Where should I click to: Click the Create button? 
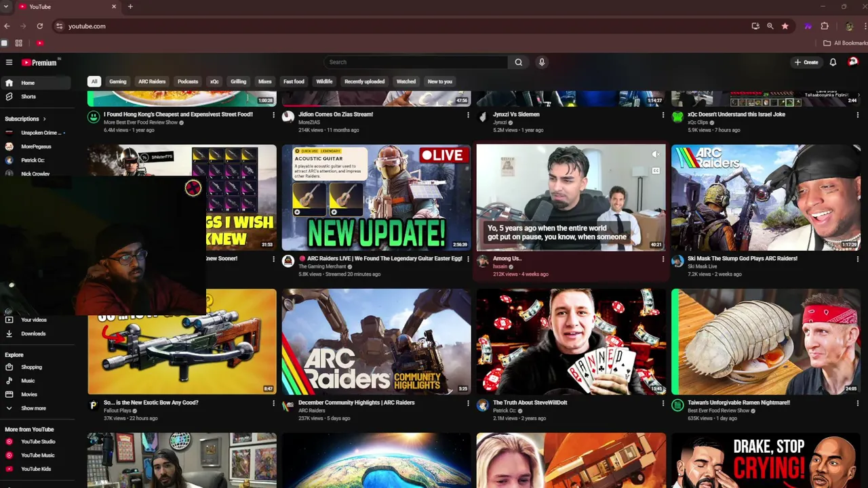(806, 62)
